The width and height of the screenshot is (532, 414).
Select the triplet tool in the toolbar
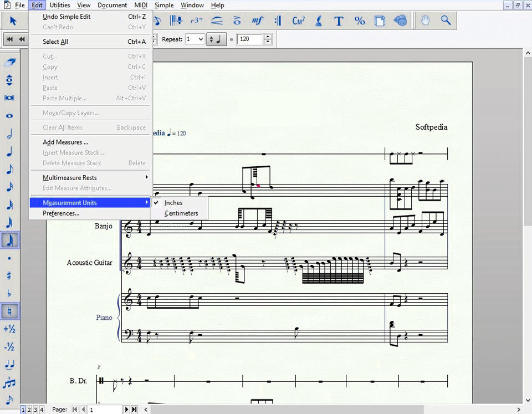pyautogui.click(x=196, y=21)
